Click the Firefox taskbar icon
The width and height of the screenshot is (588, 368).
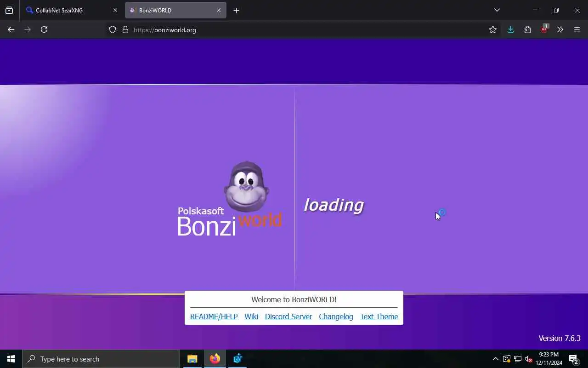coord(215,359)
